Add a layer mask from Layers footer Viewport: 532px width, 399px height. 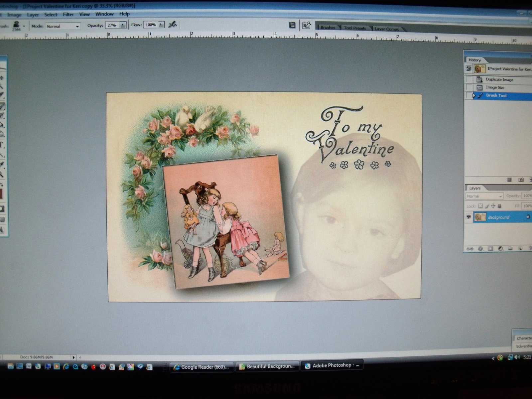(x=490, y=248)
